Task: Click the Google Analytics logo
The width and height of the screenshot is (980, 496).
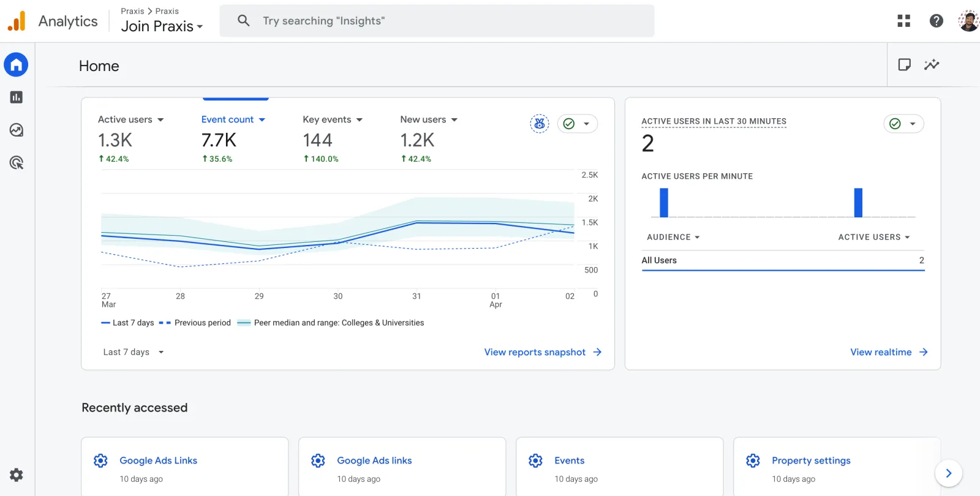Action: point(17,21)
